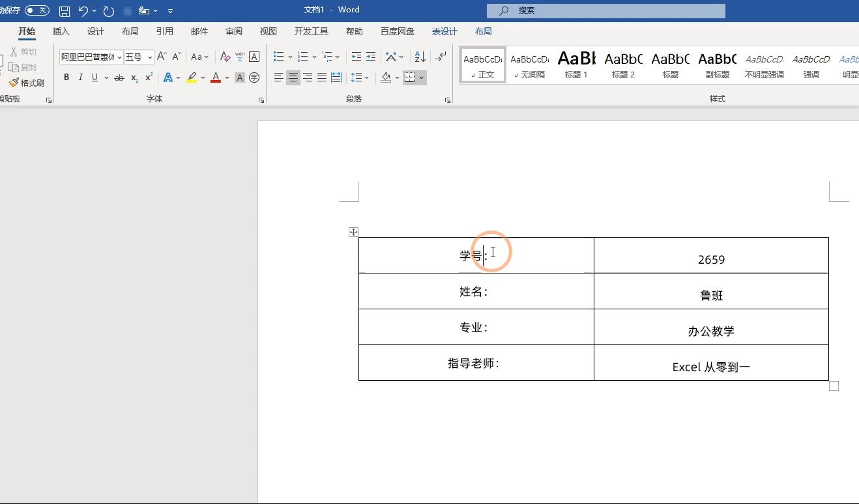
Task: Open the font size dropdown
Action: (x=149, y=57)
